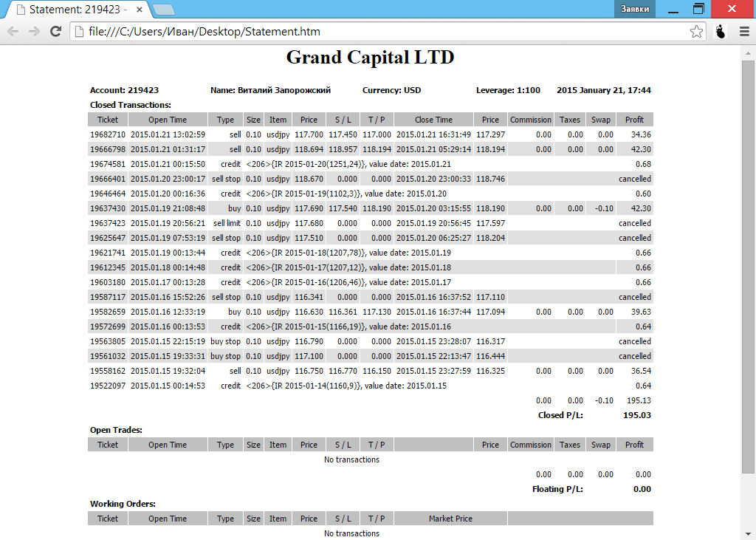
Task: Select the Statement: 219423 tab
Action: point(77,9)
